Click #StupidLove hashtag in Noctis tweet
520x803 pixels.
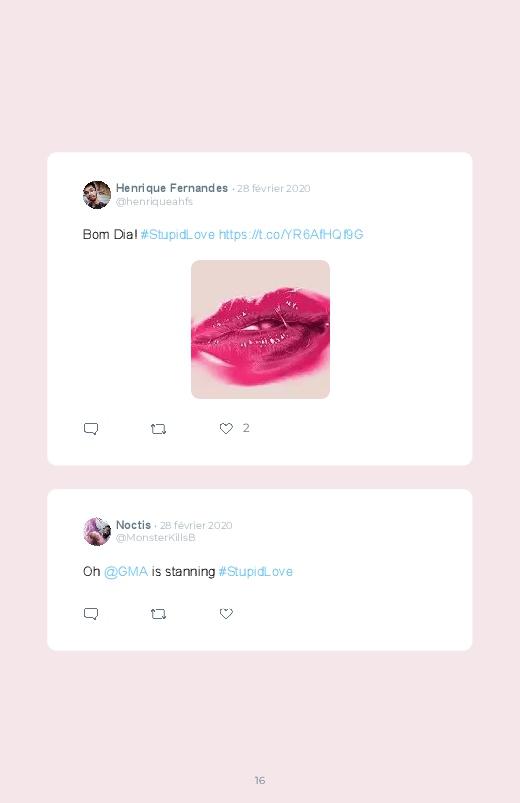tap(256, 572)
